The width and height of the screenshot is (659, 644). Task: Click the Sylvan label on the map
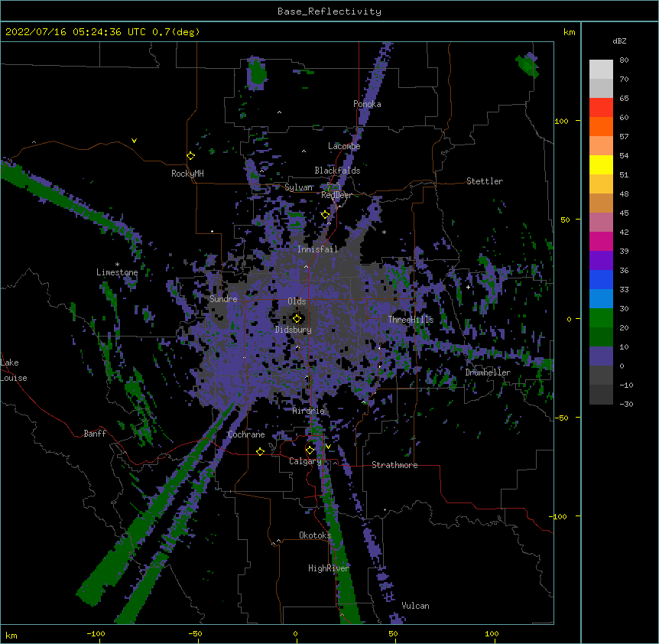(298, 187)
